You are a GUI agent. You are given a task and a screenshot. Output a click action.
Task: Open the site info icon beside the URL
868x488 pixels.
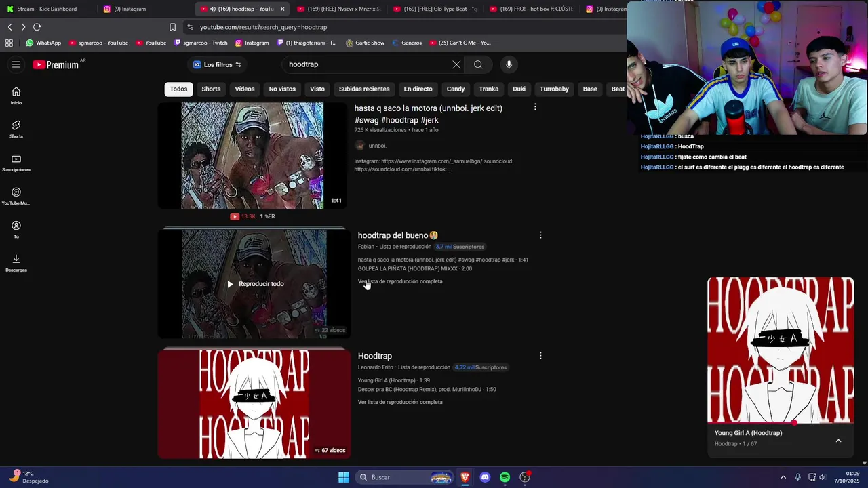[190, 27]
